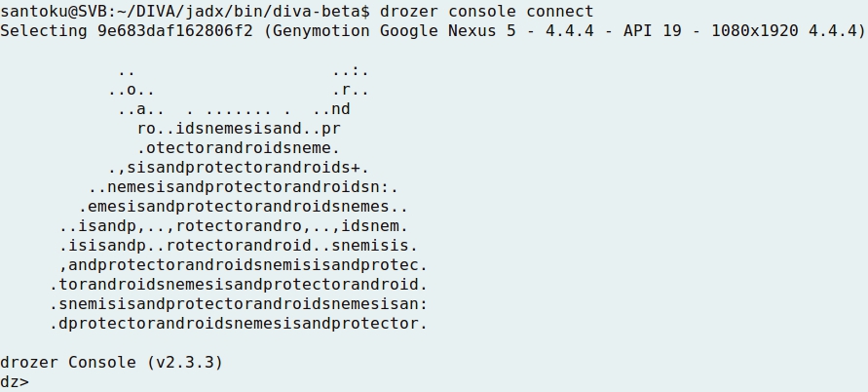Click ASCII line starting '.isisandp..rotectorandroid'
The height and width of the screenshot is (392, 868).
239,245
